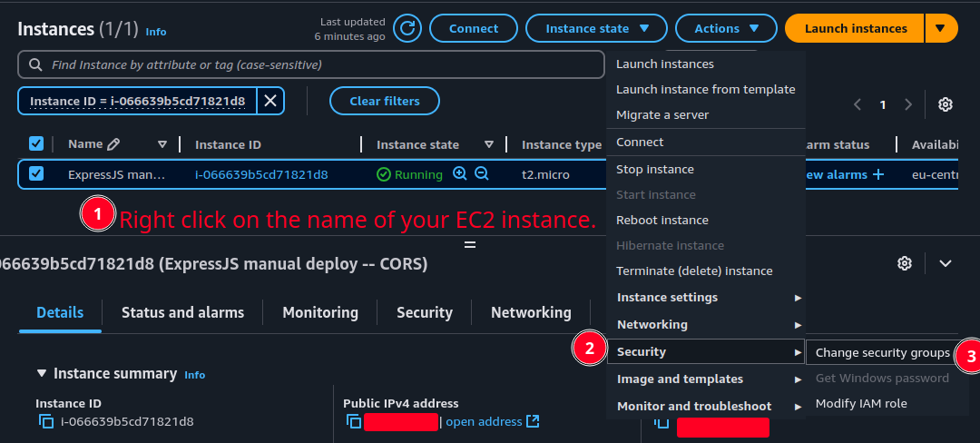Click zoom-in icon next to Running state
The width and height of the screenshot is (980, 443).
pyautogui.click(x=460, y=173)
